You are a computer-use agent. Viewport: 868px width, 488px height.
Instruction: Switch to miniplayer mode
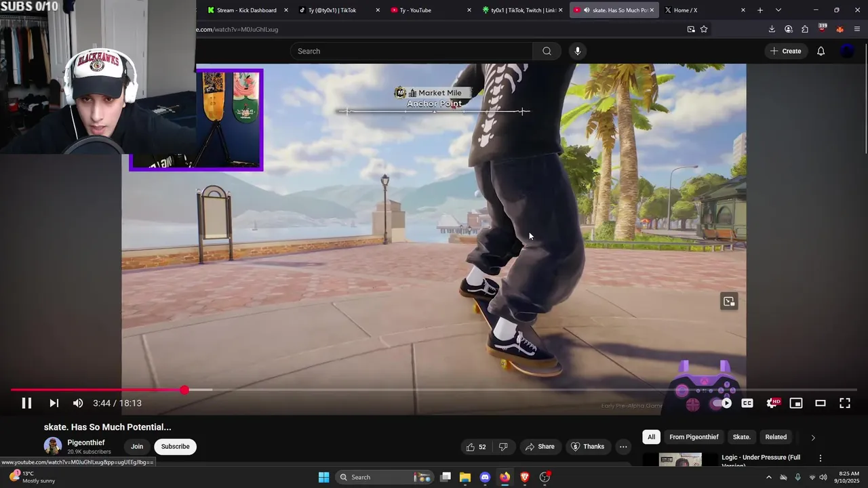point(796,403)
